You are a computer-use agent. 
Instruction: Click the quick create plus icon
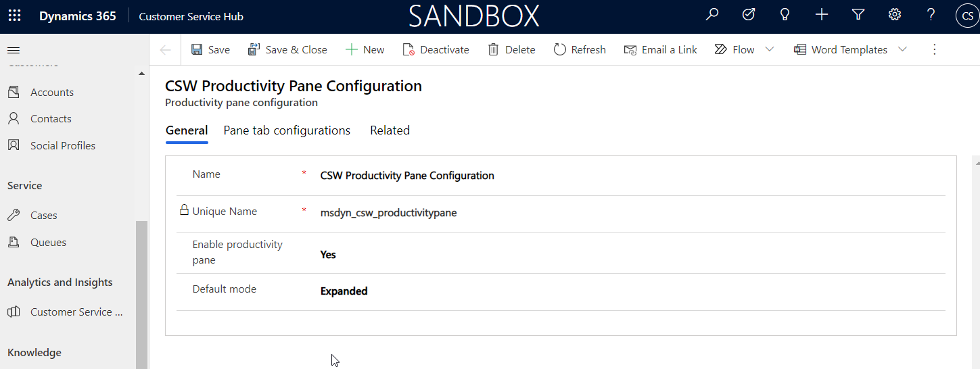(x=822, y=14)
